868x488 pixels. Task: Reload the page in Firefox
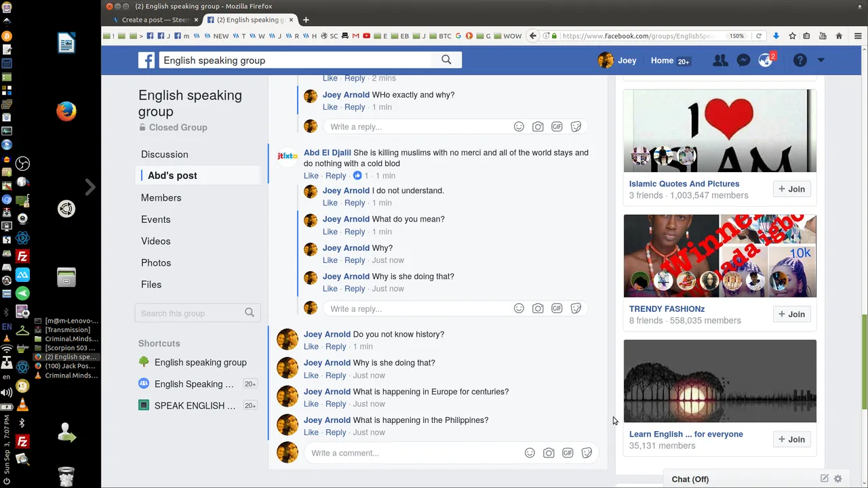click(x=759, y=36)
